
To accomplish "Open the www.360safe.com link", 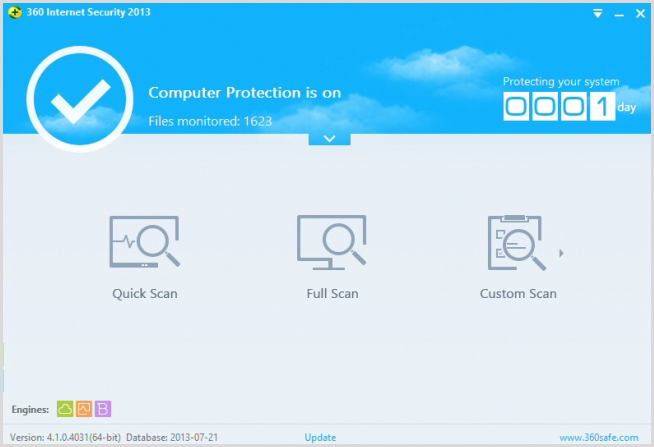I will 598,437.
